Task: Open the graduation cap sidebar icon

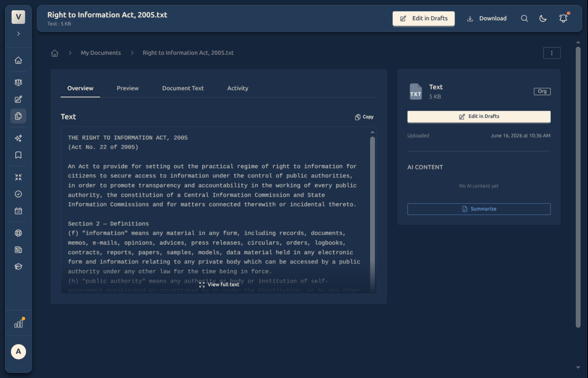Action: [18, 267]
